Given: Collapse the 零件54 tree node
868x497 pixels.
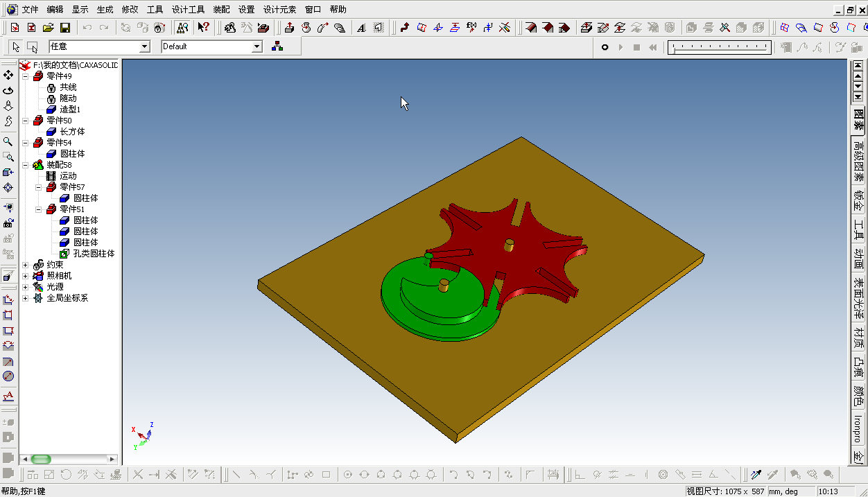Looking at the screenshot, I should 26,143.
